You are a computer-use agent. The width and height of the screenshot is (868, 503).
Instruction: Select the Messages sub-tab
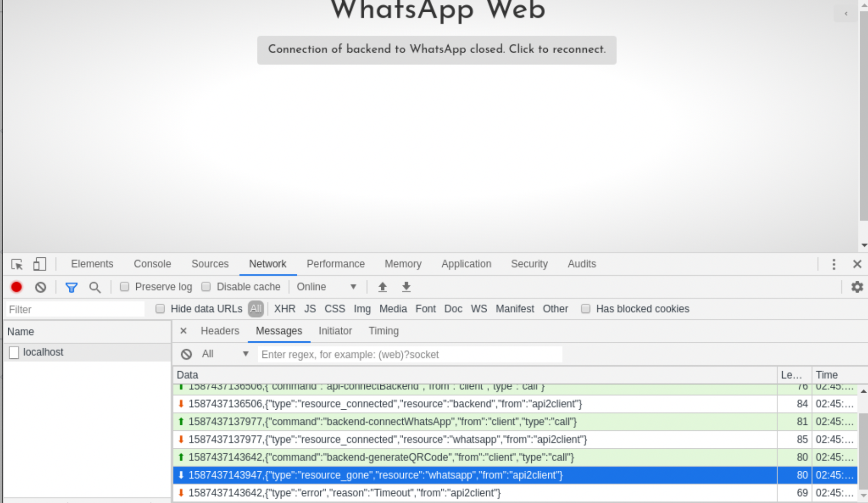279,331
